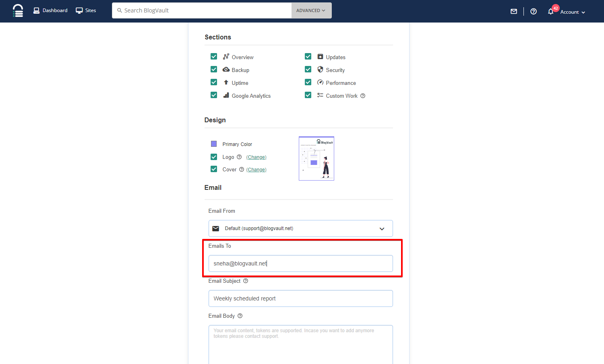Open the Dashboard menu item

tap(50, 10)
